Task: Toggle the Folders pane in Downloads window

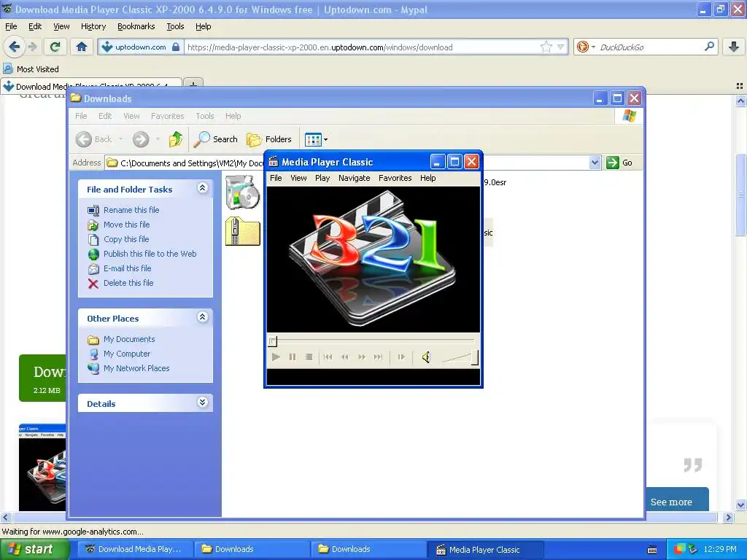Action: pyautogui.click(x=269, y=139)
